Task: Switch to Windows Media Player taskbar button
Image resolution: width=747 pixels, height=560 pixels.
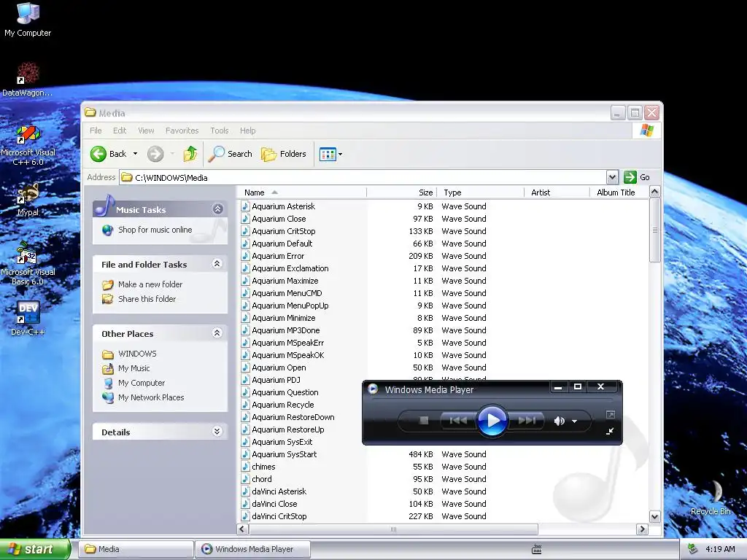Action: pos(253,549)
